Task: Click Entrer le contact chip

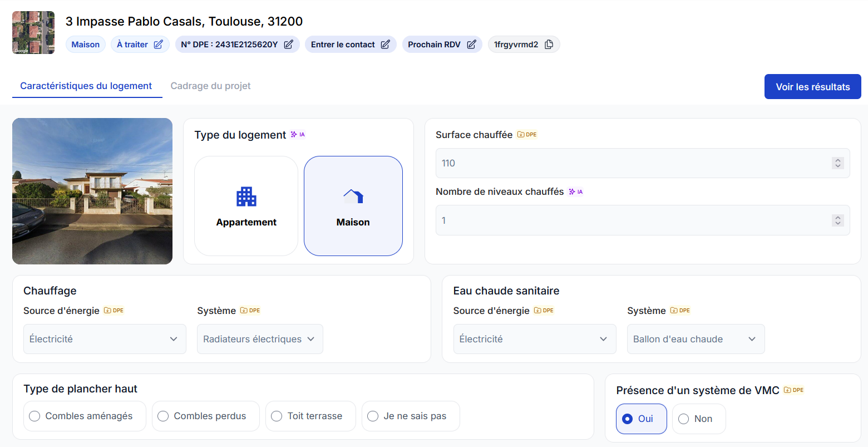Action: [351, 45]
